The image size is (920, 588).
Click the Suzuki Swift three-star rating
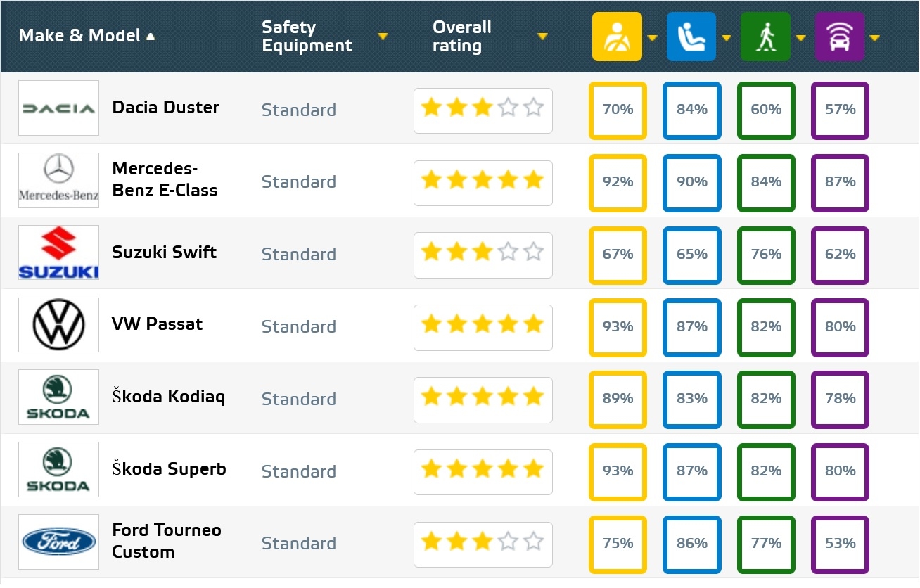coord(483,253)
